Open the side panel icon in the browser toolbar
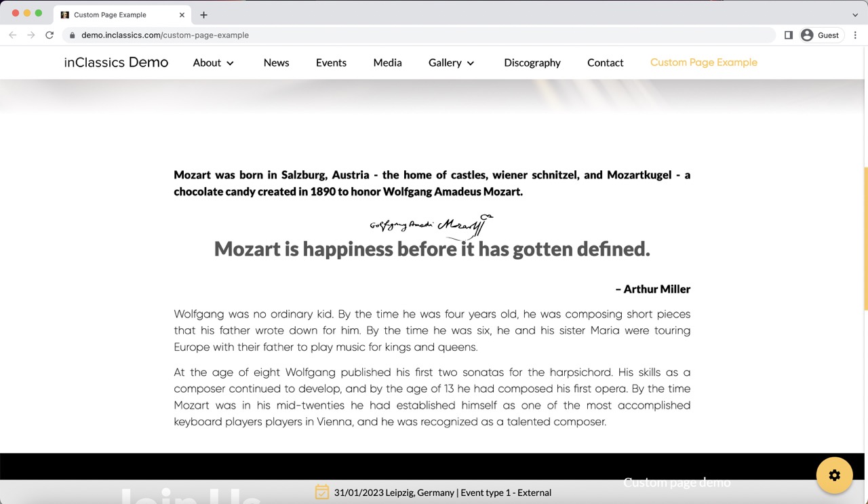The width and height of the screenshot is (868, 504). pos(789,35)
